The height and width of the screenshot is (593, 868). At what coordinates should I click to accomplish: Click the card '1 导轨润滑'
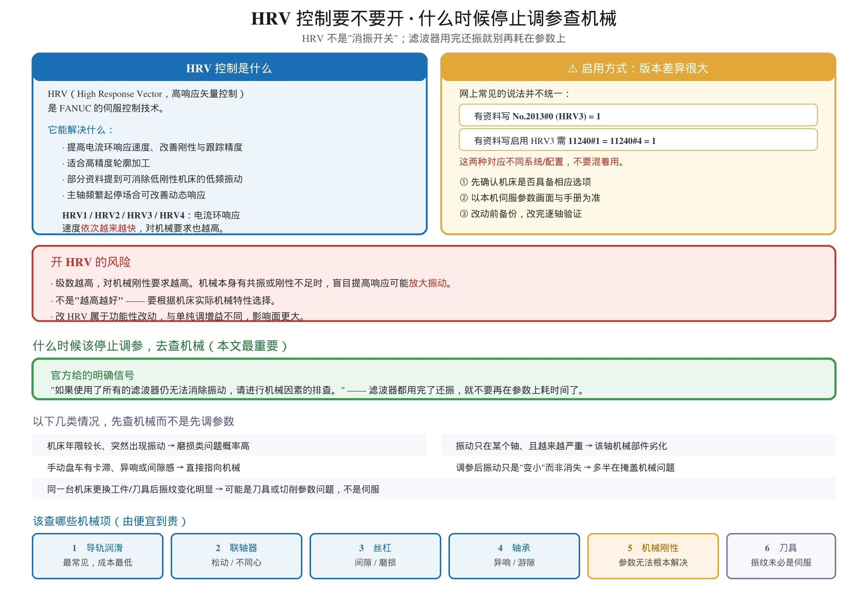coord(98,555)
